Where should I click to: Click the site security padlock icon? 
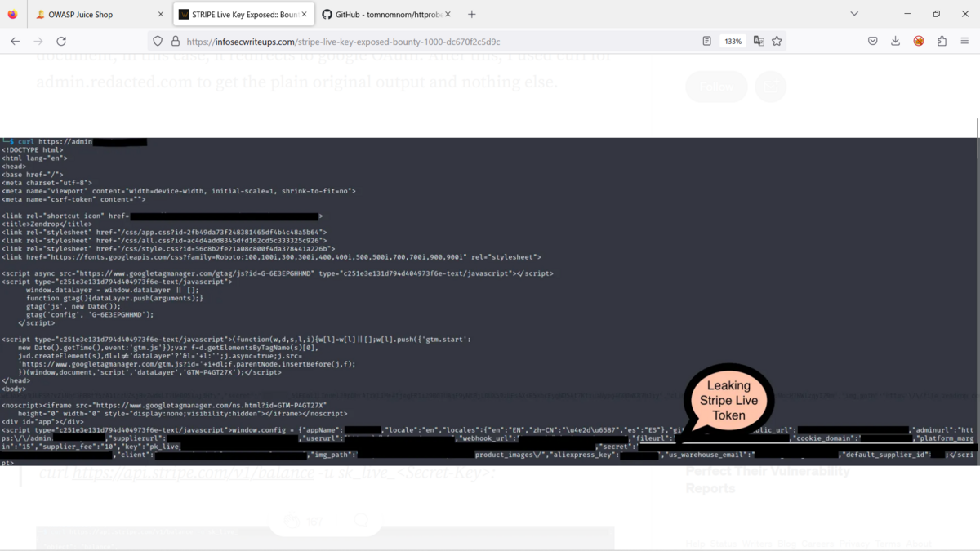coord(175,41)
